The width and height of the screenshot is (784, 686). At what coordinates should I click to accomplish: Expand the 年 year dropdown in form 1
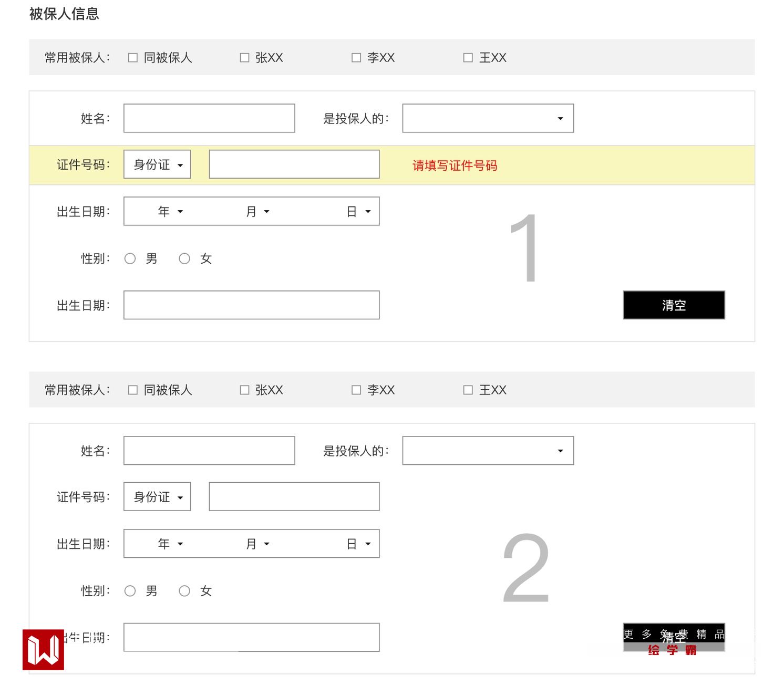(x=170, y=211)
